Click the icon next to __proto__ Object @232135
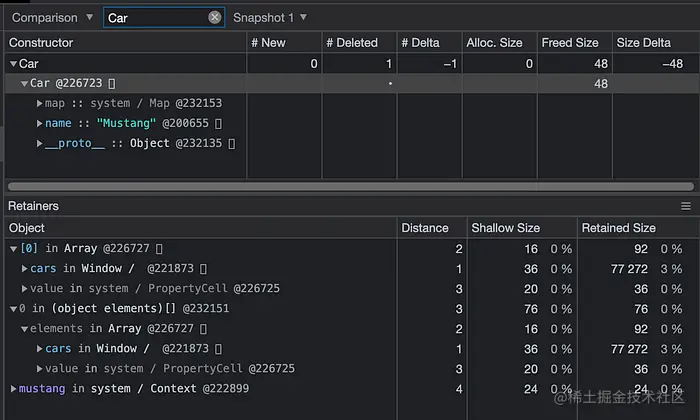The height and width of the screenshot is (420, 700). click(x=232, y=143)
